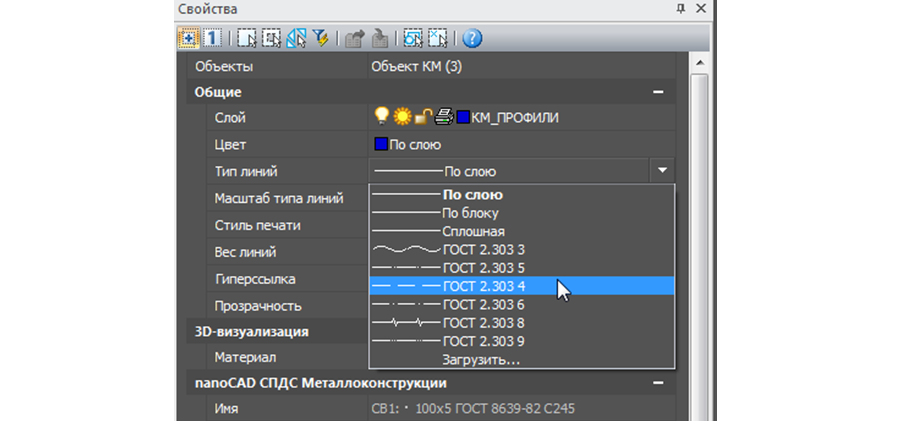Click the toolbar icon showing number 1

(x=212, y=38)
